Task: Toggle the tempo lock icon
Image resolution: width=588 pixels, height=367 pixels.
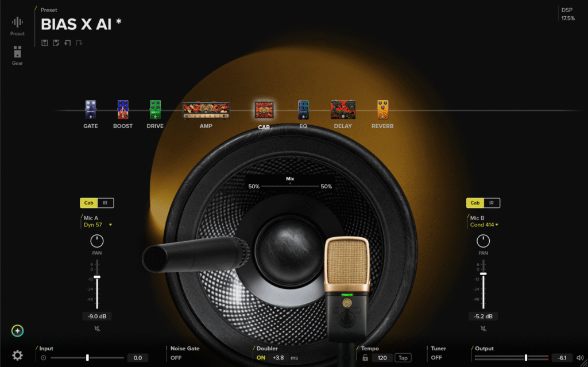Action: 365,358
